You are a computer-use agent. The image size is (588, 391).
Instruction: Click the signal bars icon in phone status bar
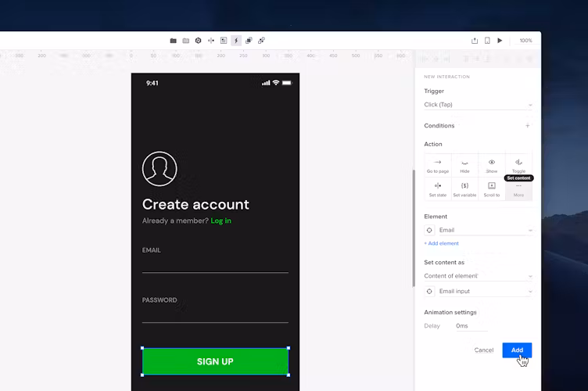[x=266, y=83]
